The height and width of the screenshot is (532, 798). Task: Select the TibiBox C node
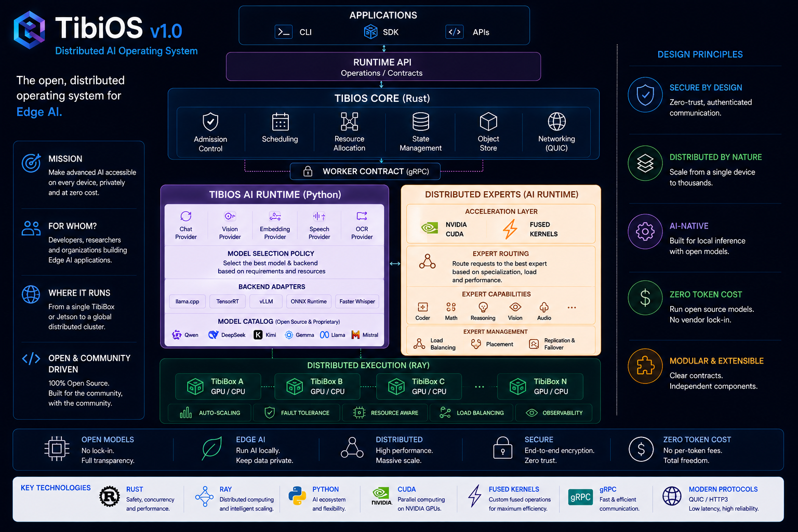point(419,387)
